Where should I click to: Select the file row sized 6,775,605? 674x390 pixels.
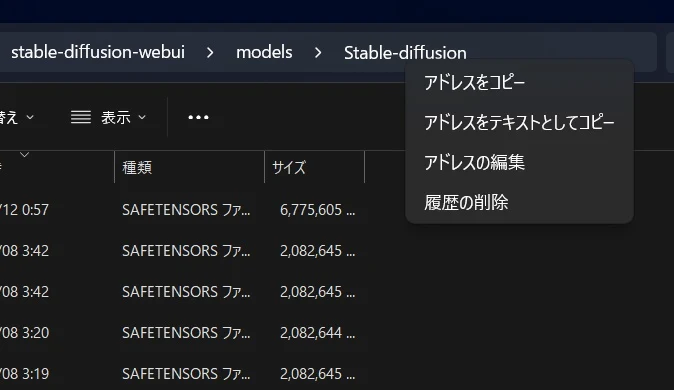tap(182, 210)
